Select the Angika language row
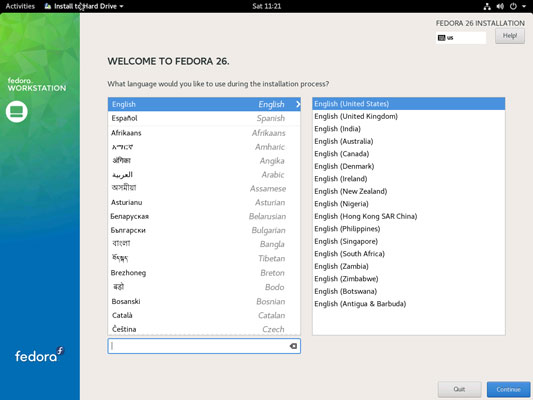Screen dimensions: 533x400 [204, 161]
